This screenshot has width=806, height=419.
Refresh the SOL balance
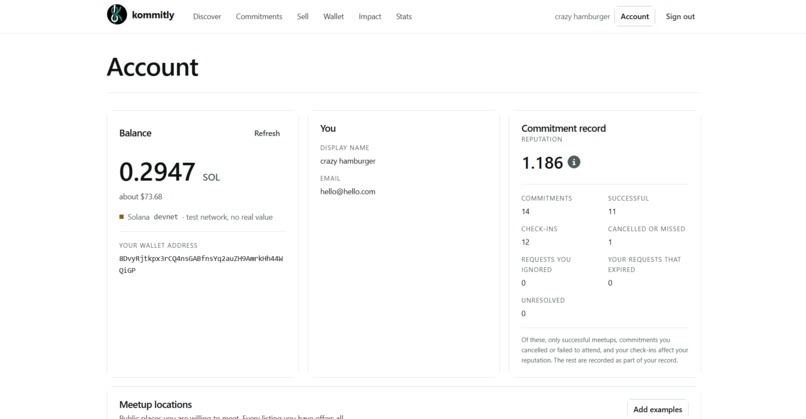(267, 133)
